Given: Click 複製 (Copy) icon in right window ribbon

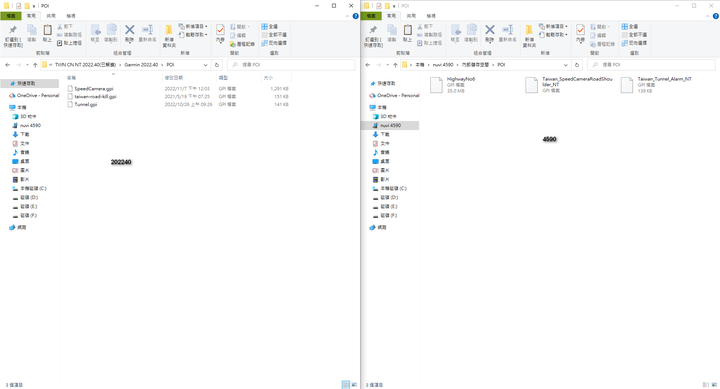Looking at the screenshot, I should (x=392, y=30).
